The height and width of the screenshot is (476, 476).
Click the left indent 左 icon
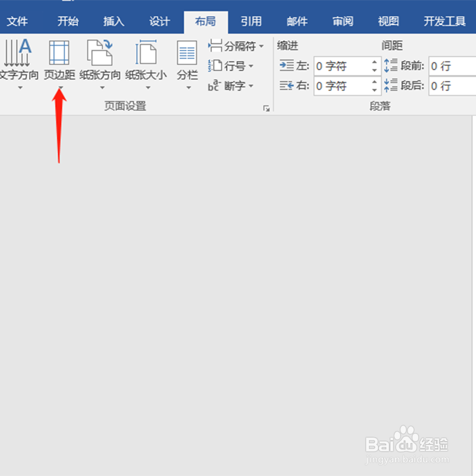click(287, 65)
